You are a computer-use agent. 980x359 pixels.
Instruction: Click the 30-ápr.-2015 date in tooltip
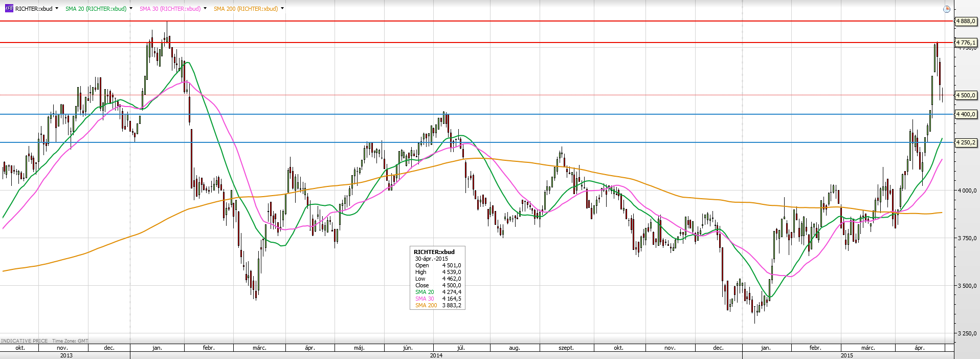point(431,259)
